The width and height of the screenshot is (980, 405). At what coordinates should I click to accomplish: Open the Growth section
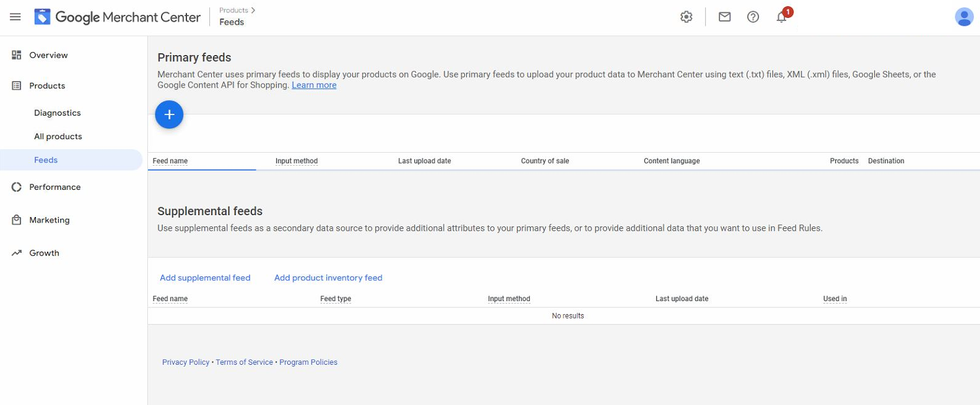tap(45, 253)
